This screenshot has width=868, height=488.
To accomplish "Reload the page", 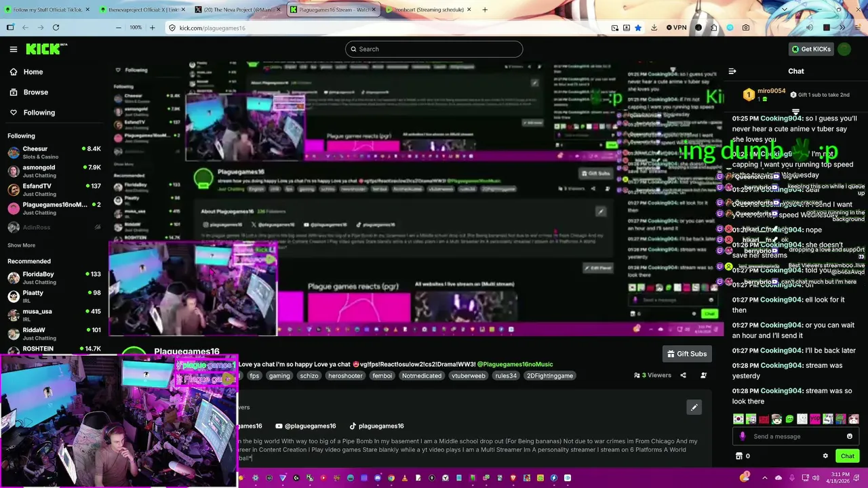I will [x=56, y=28].
